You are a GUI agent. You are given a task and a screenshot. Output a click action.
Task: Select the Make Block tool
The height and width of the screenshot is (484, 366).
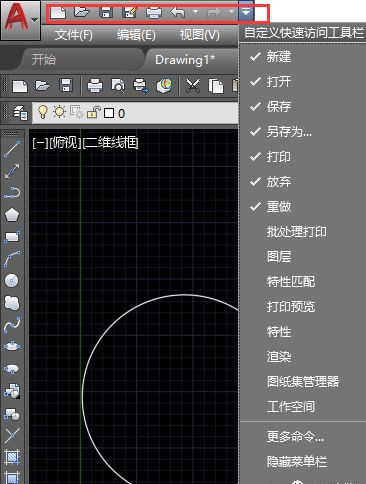[12, 413]
